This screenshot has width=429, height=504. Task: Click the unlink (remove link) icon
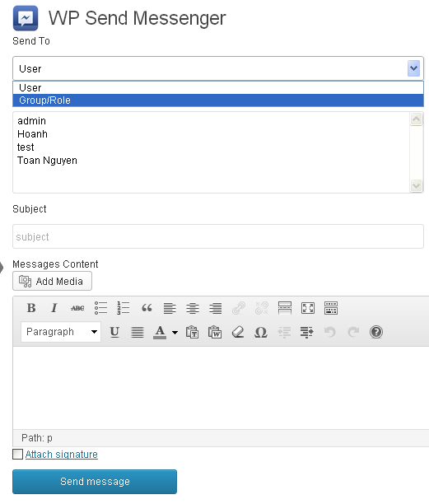[x=262, y=308]
